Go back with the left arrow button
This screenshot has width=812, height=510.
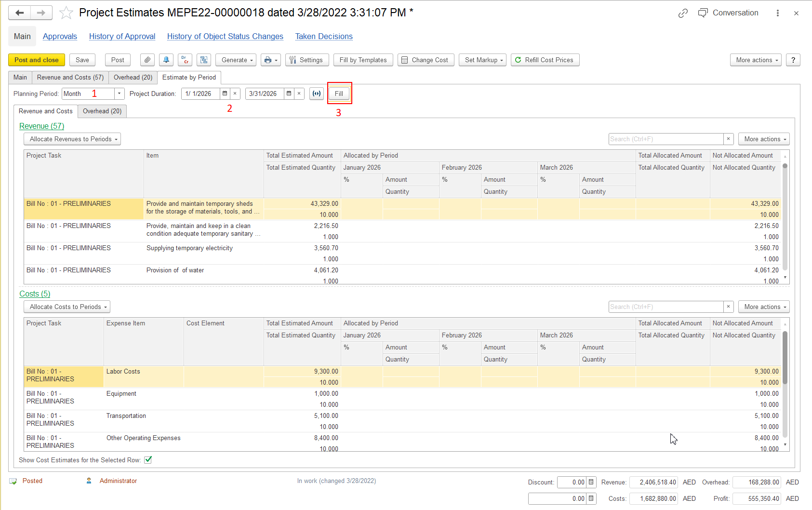click(20, 13)
